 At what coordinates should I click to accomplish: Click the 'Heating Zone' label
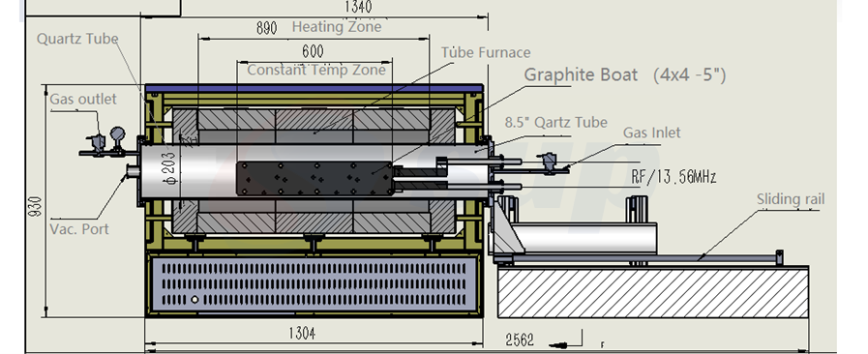(337, 26)
